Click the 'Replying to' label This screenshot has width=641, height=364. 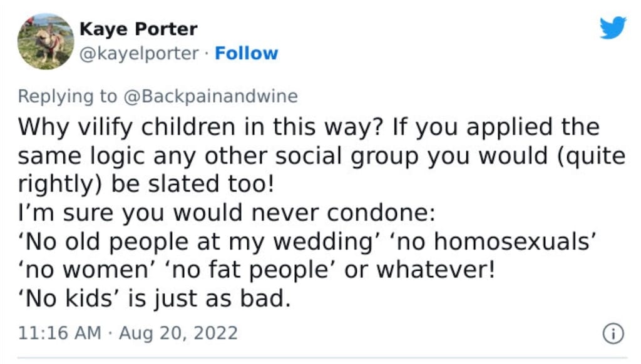(x=68, y=97)
